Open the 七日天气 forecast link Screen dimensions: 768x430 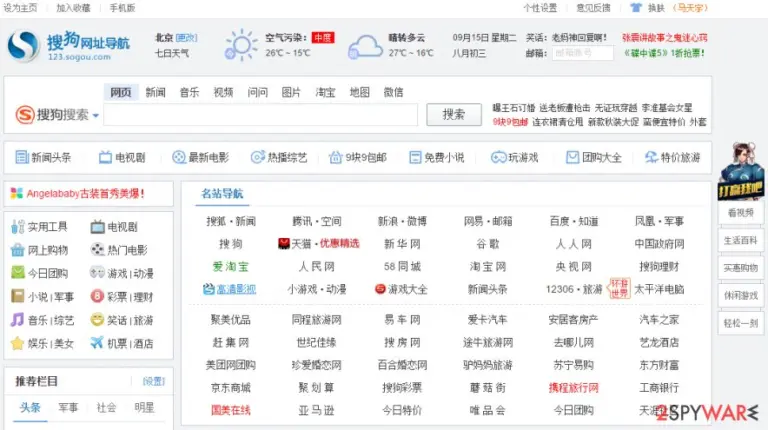pyautogui.click(x=172, y=53)
